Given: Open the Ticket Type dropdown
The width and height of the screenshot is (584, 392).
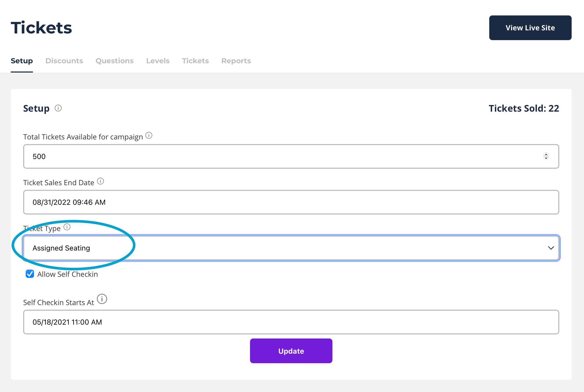Looking at the screenshot, I should (x=291, y=248).
